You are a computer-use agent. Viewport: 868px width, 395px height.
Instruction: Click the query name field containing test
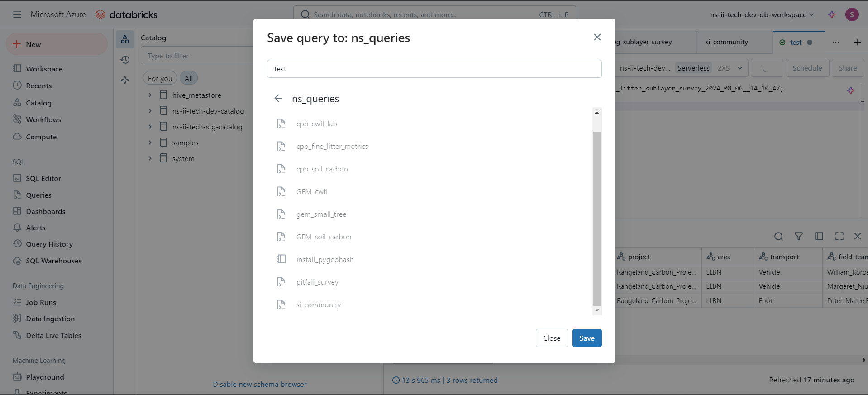(x=434, y=69)
